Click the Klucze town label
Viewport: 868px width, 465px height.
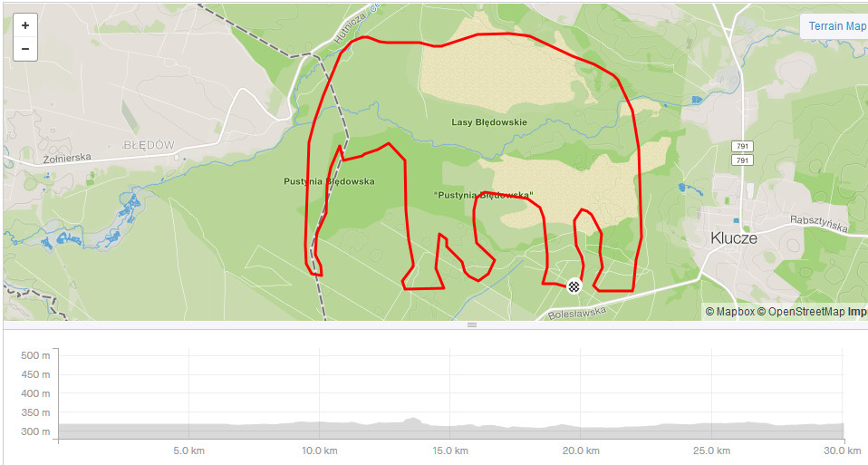click(x=734, y=238)
